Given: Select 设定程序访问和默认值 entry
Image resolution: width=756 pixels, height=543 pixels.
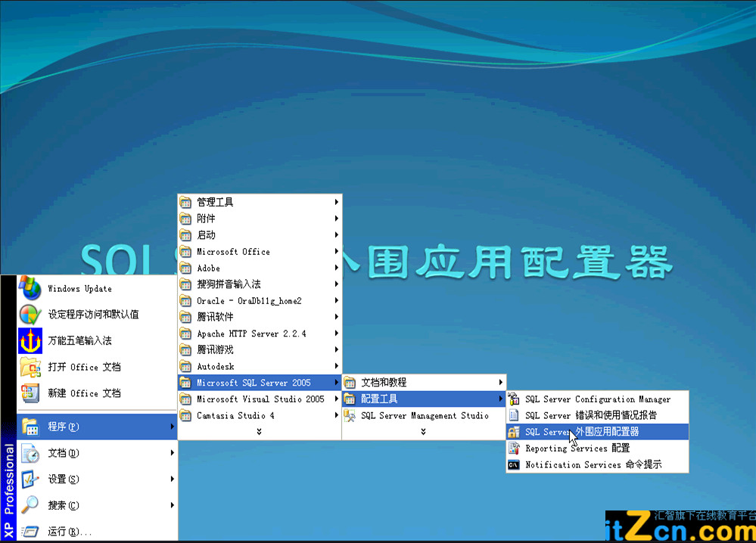Looking at the screenshot, I should pyautogui.click(x=97, y=314).
